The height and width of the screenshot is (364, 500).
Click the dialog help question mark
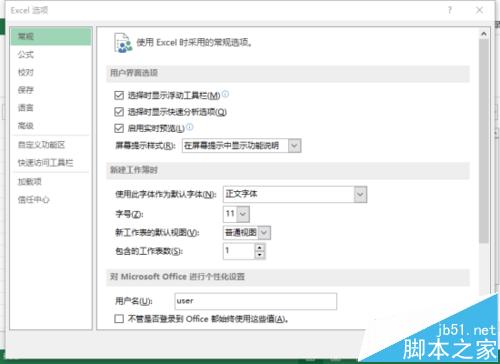pyautogui.click(x=450, y=10)
